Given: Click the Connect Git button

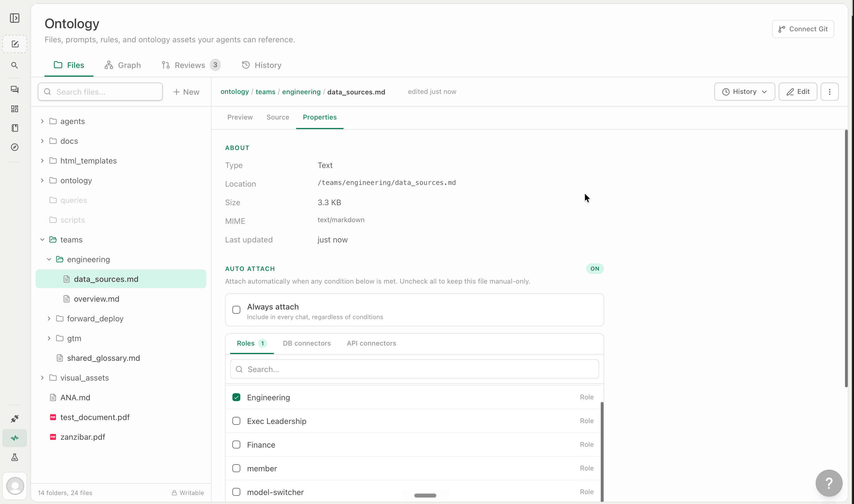Looking at the screenshot, I should 803,29.
